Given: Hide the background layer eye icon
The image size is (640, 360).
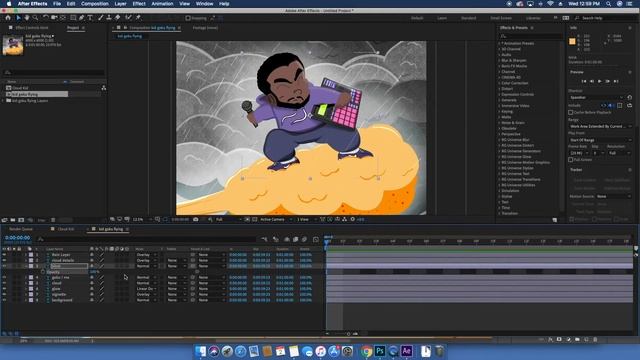Looking at the screenshot, I should point(4,300).
